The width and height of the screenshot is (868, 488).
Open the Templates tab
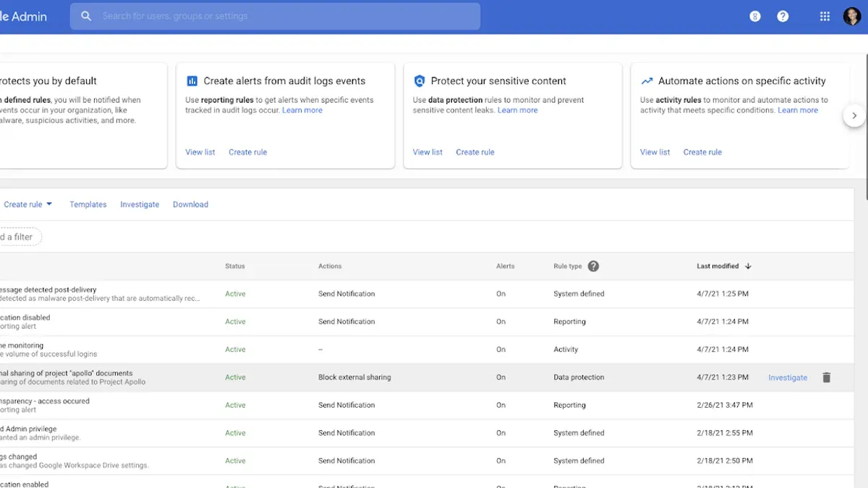pos(88,205)
